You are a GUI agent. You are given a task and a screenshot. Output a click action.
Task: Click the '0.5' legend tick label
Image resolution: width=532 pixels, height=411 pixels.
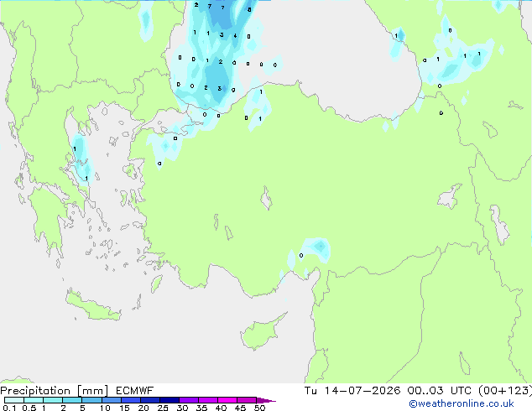29,408
